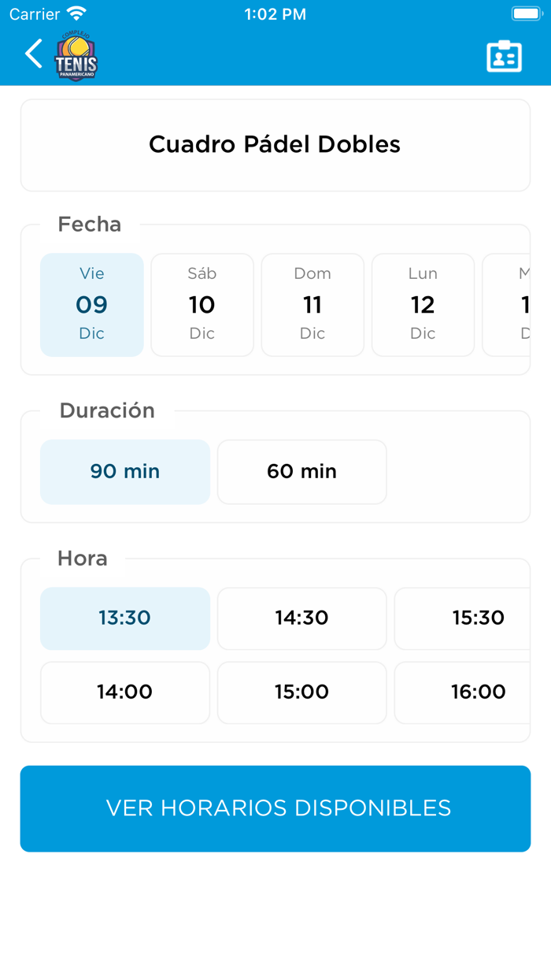551x980 pixels.
Task: Switch duration to 60 min
Action: tap(301, 472)
